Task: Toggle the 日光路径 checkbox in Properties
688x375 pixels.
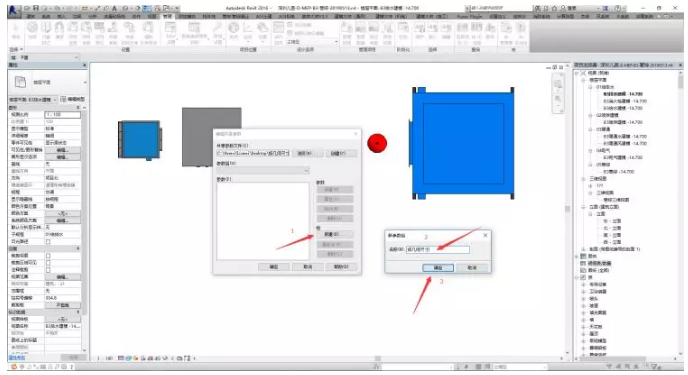Action: pyautogui.click(x=48, y=242)
